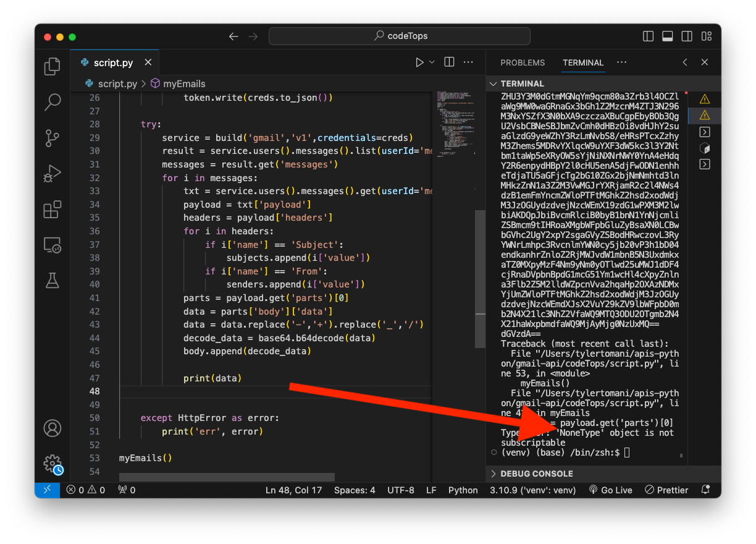Switch to the PROBLEMS tab
The width and height of the screenshot is (756, 544).
[523, 62]
